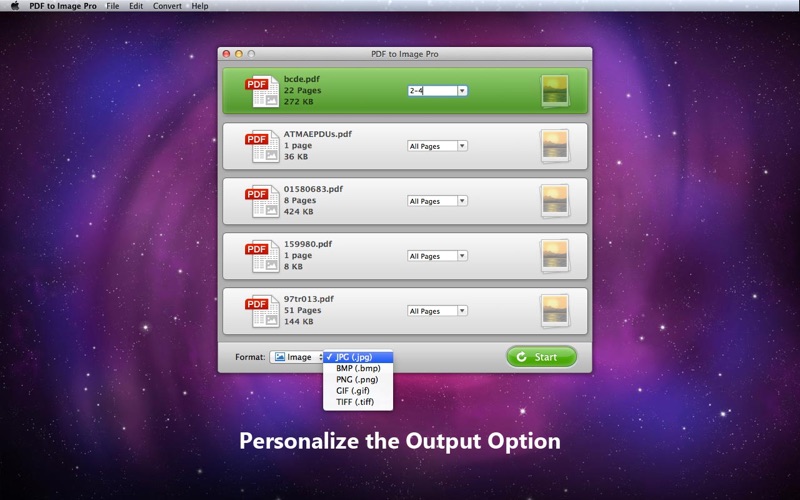
Task: Select GIF (.gif) format option
Action: point(358,391)
